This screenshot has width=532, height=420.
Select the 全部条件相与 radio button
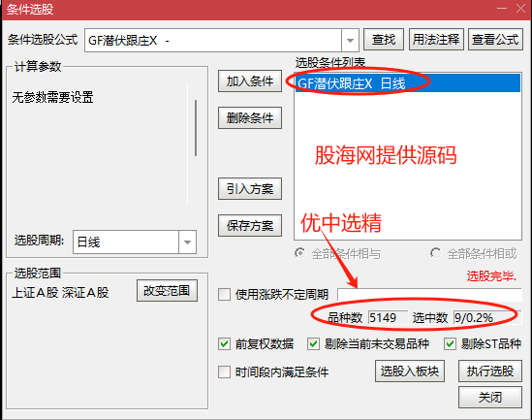(x=300, y=253)
